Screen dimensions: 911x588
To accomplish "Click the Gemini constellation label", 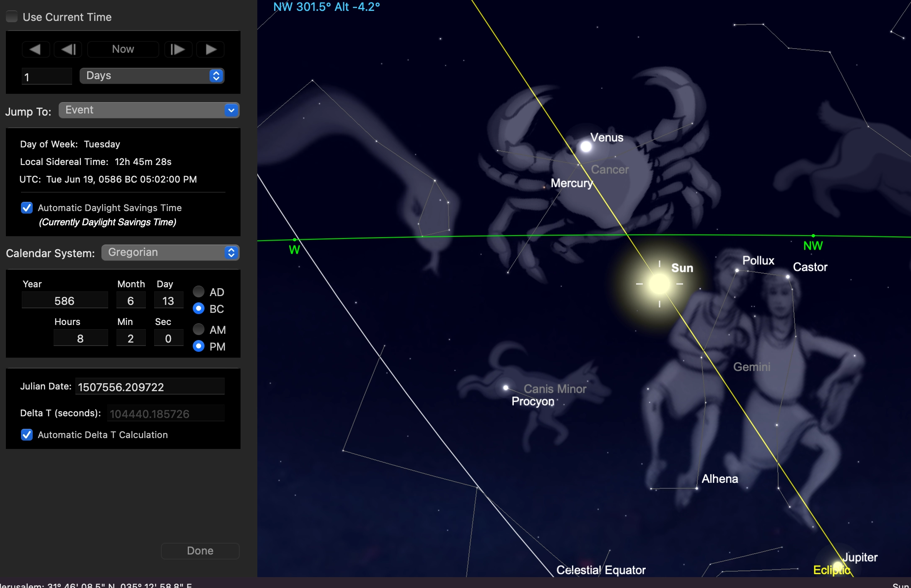I will coord(752,367).
